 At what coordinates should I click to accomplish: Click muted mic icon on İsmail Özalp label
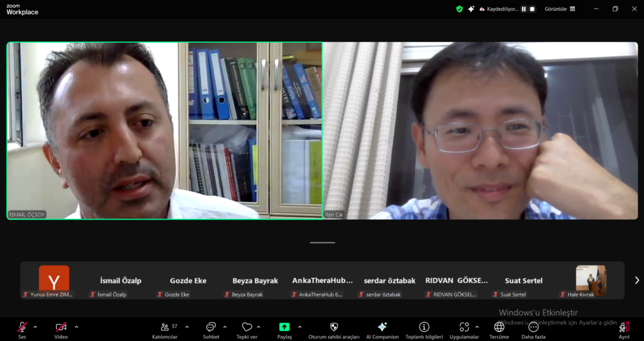(x=92, y=294)
